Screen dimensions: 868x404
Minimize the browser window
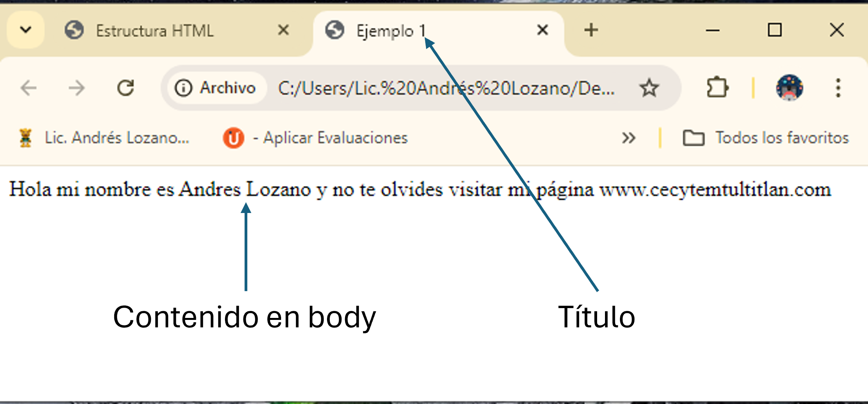coord(713,30)
